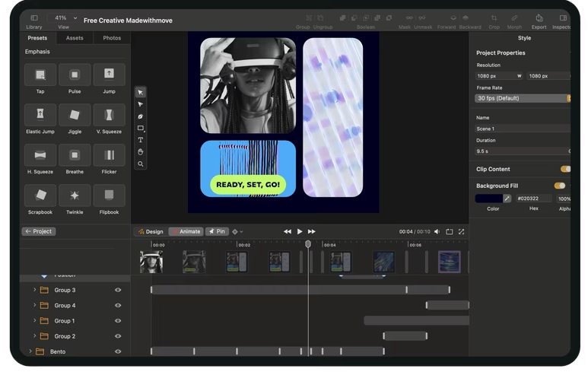Select the Pen tool in the toolbar
The image size is (588, 372).
coord(141,116)
